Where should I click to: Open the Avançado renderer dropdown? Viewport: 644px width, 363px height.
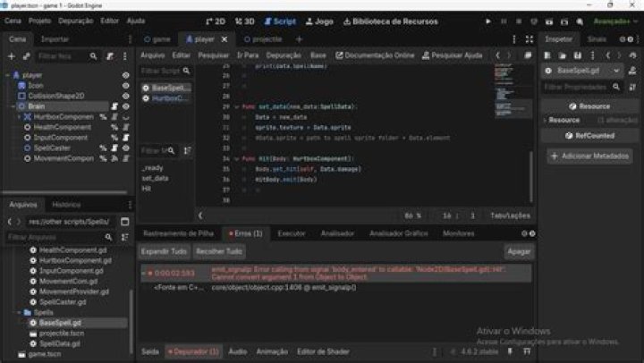click(x=614, y=21)
